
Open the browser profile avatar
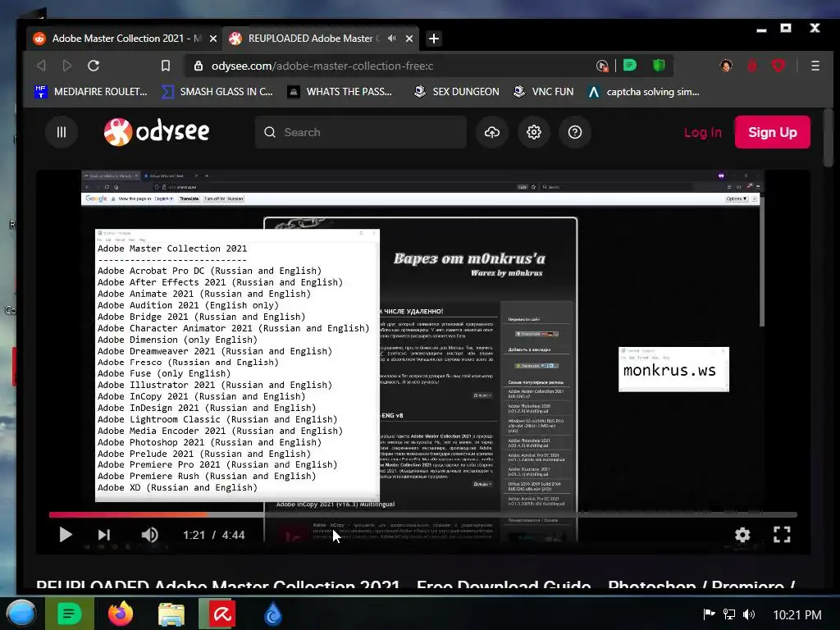[x=726, y=66]
